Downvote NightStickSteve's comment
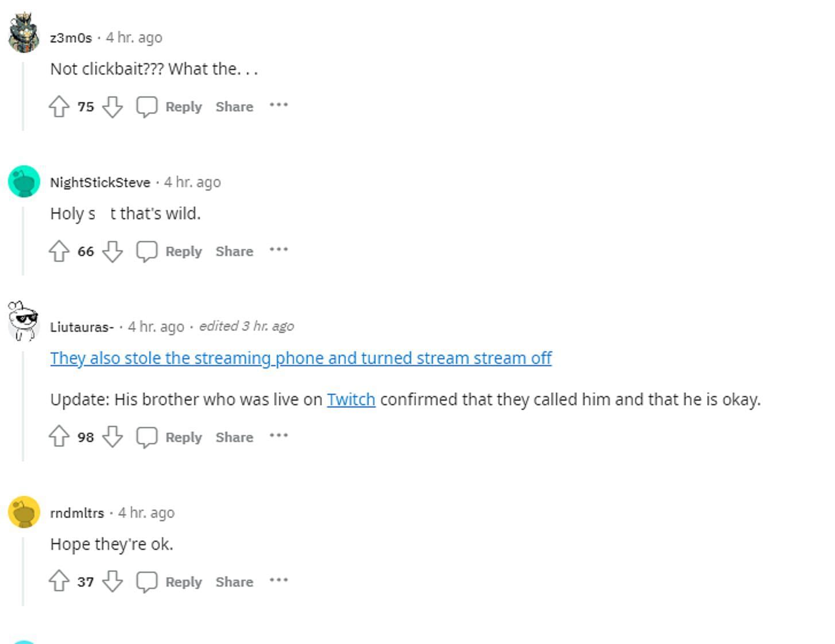 point(113,251)
